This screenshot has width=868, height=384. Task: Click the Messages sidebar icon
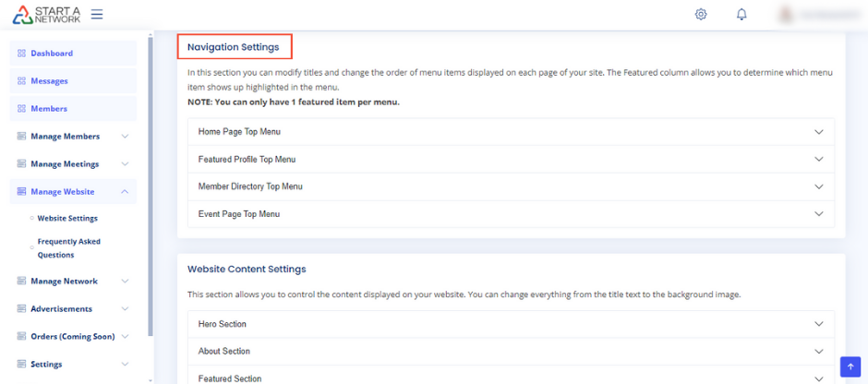(x=21, y=81)
